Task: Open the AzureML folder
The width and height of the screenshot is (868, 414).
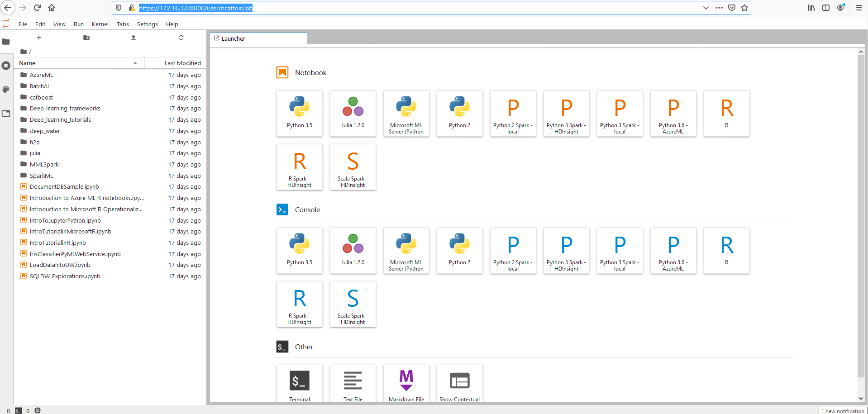Action: [110, 75]
